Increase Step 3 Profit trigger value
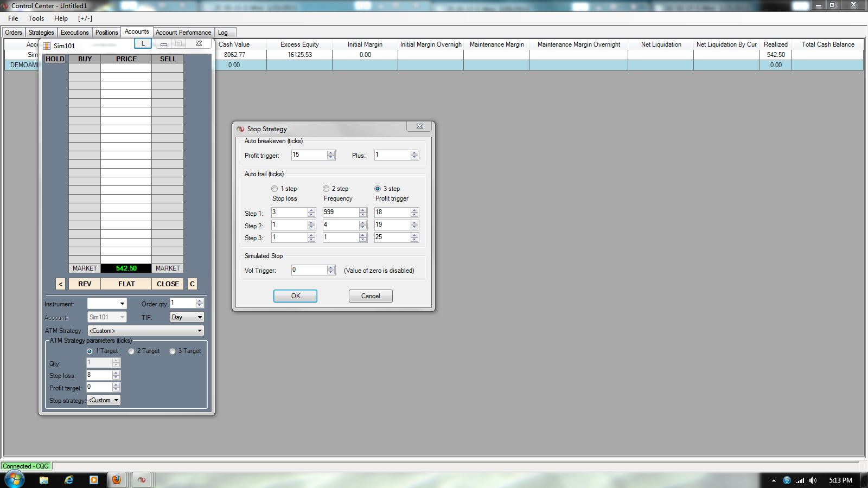 414,235
